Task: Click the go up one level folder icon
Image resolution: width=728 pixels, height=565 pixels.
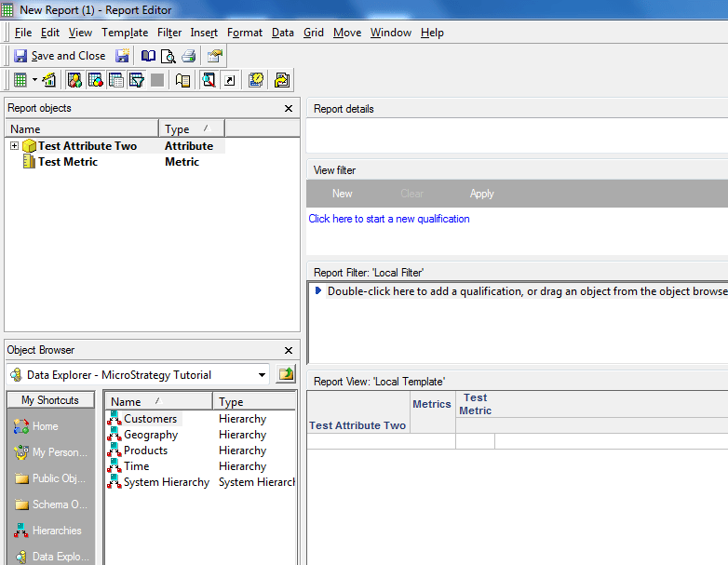Action: [x=286, y=375]
